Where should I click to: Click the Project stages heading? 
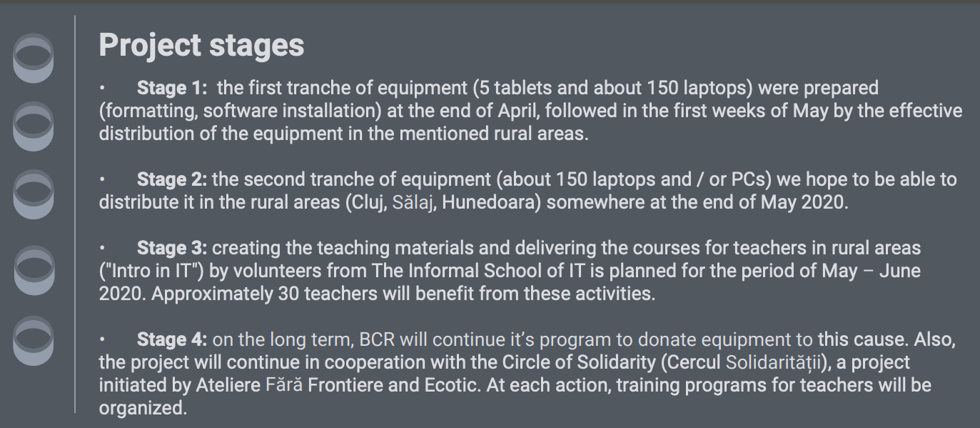(201, 45)
